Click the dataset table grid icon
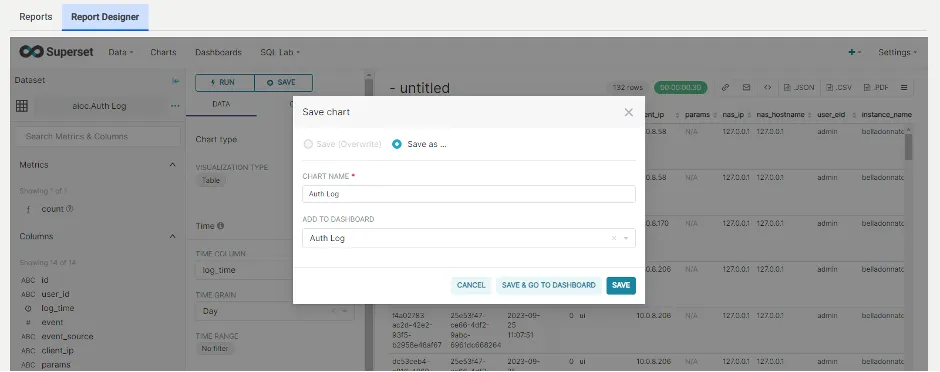The width and height of the screenshot is (940, 372). click(22, 106)
